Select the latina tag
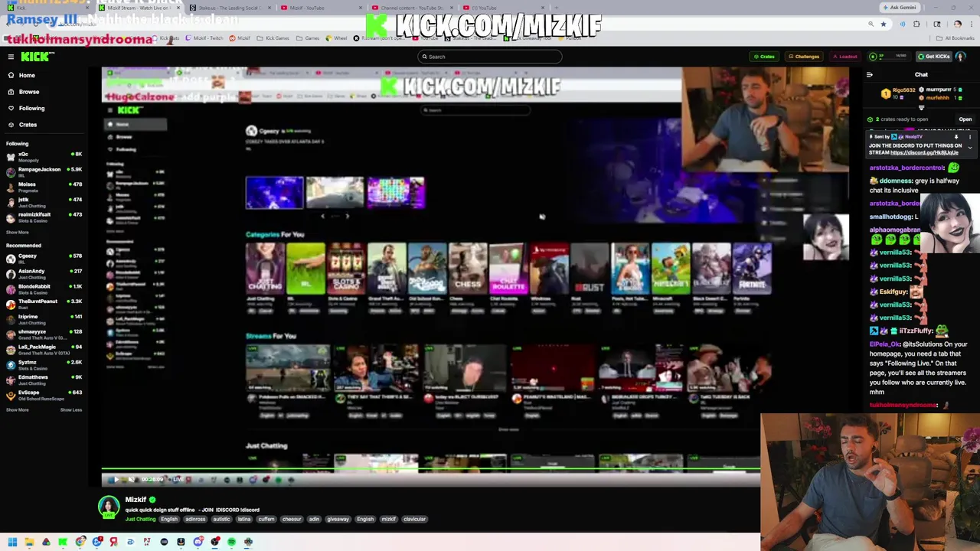The width and height of the screenshot is (980, 551). click(244, 519)
